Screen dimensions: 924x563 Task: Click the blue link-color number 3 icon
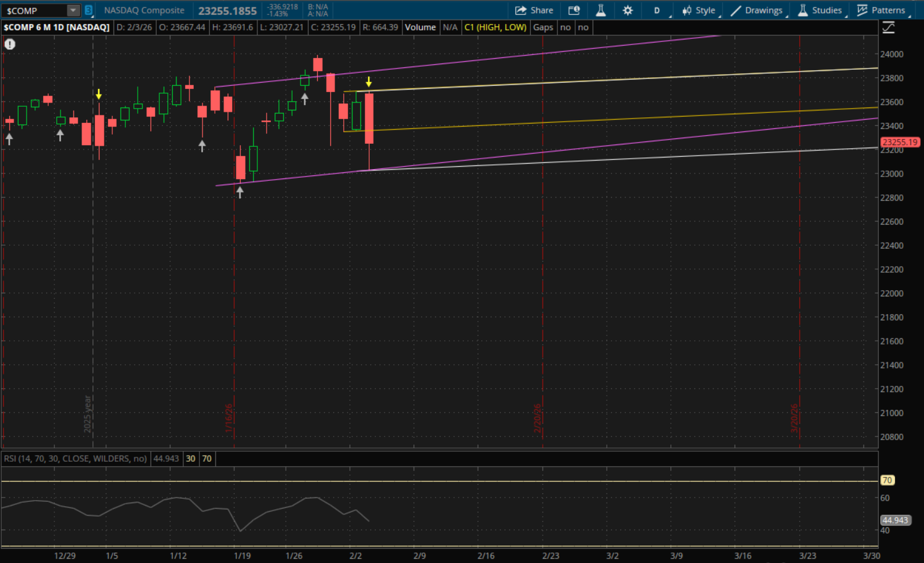pos(89,10)
